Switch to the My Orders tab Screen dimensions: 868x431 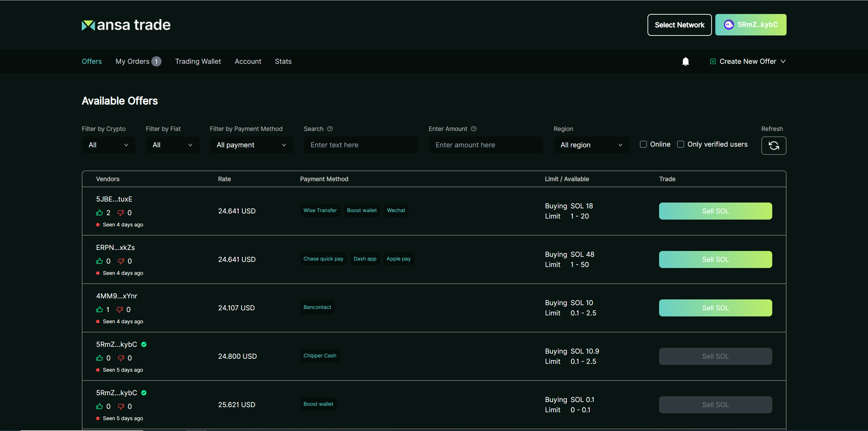point(133,61)
